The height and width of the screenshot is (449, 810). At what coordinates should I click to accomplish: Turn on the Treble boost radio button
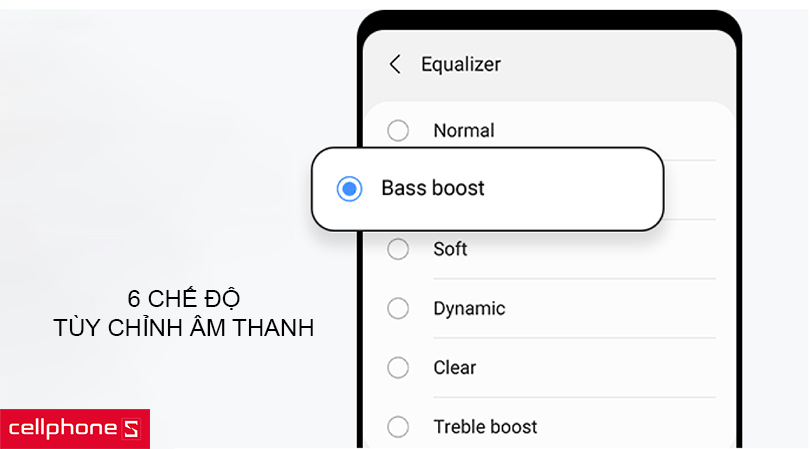pyautogui.click(x=398, y=427)
